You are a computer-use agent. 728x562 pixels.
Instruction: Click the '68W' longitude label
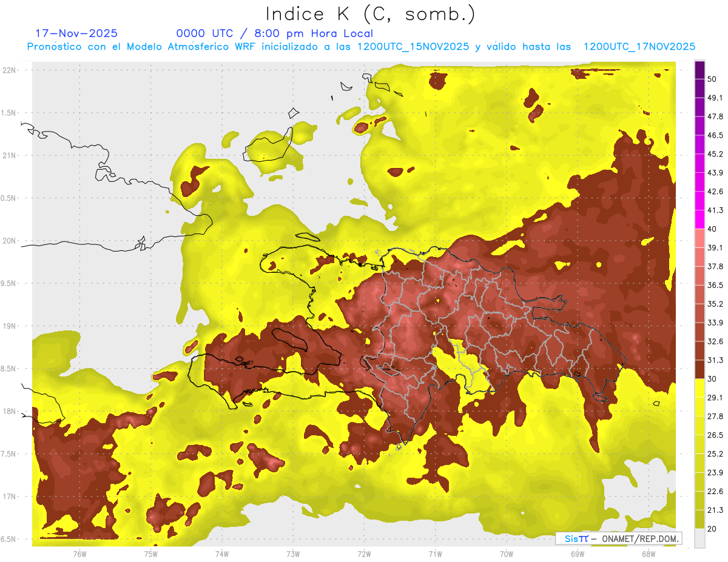649,554
